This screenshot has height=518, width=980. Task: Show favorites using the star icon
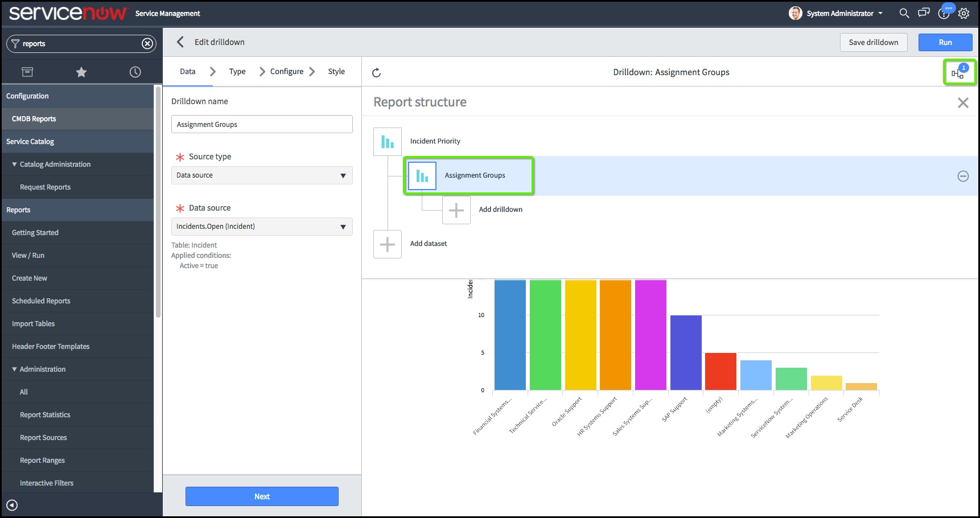(81, 72)
